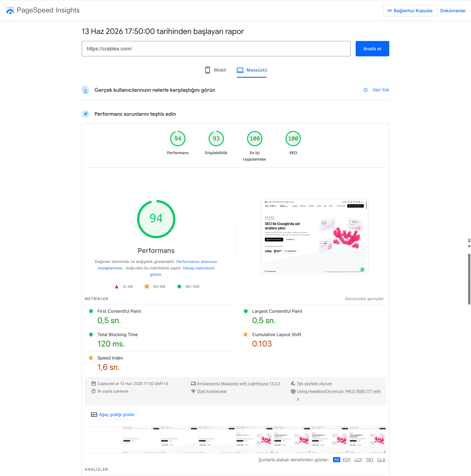Screen dimensions: 471x476
Task: Click the laptop icon beside Masaüstü
Action: 240,70
